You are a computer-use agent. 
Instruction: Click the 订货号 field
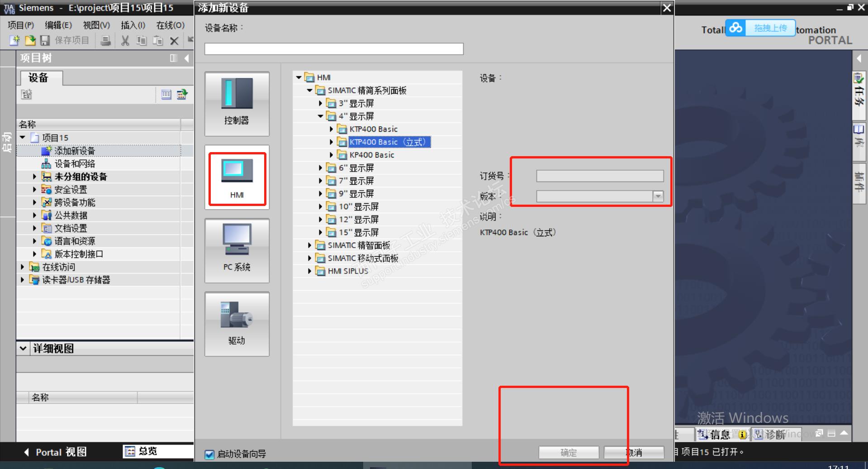[x=600, y=176]
